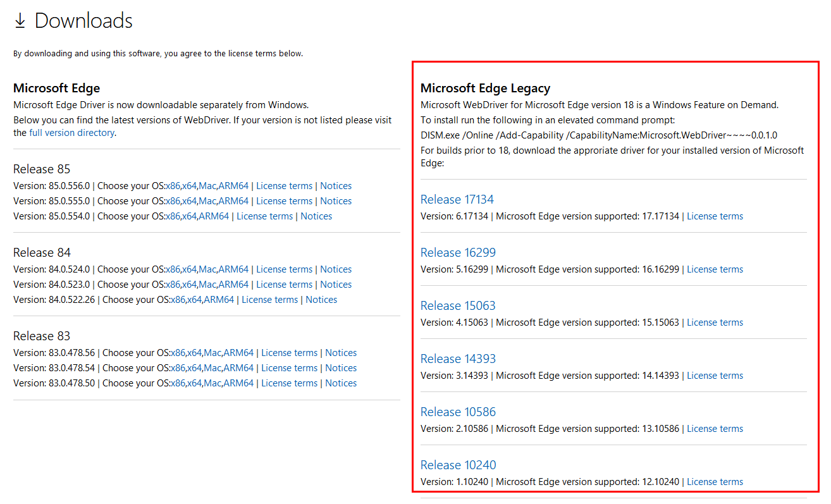This screenshot has height=504, width=831.
Task: Download x86 driver for version 85.0.556.0
Action: 173,186
